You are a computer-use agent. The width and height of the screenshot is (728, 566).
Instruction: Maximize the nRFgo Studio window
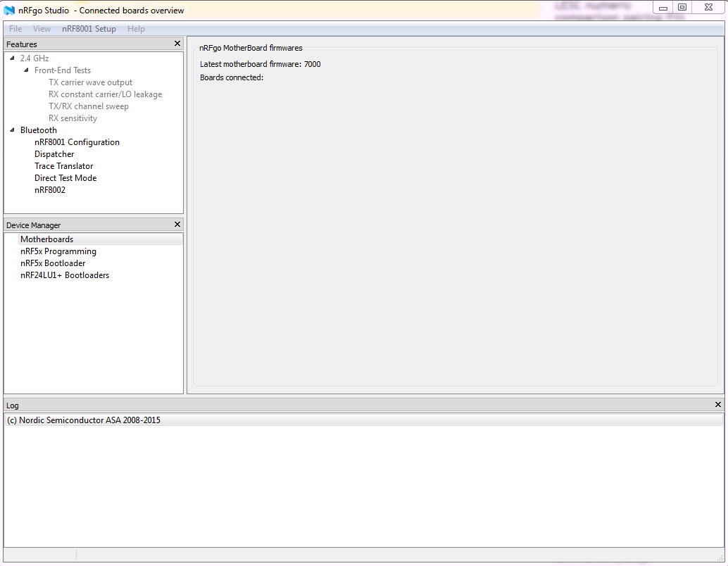[x=682, y=8]
